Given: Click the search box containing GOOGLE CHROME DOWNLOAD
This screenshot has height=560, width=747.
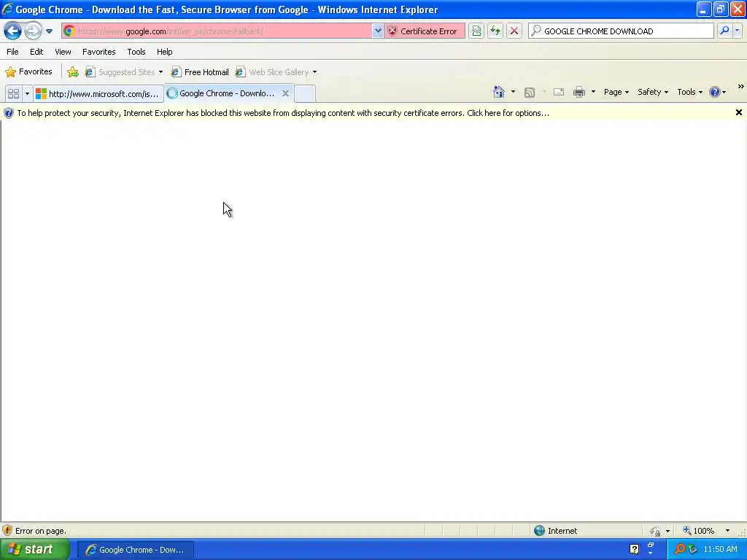Looking at the screenshot, I should click(622, 31).
